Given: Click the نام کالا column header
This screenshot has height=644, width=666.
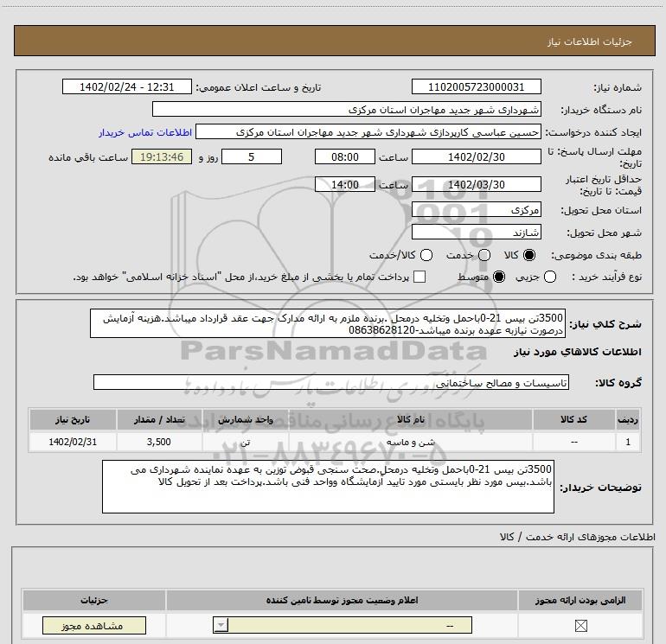Looking at the screenshot, I should point(410,419).
